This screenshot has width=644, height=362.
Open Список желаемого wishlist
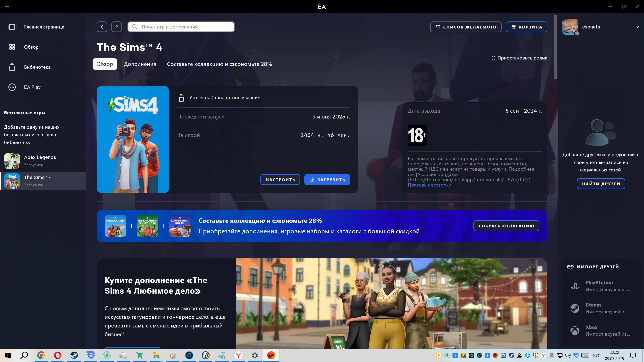pyautogui.click(x=466, y=27)
